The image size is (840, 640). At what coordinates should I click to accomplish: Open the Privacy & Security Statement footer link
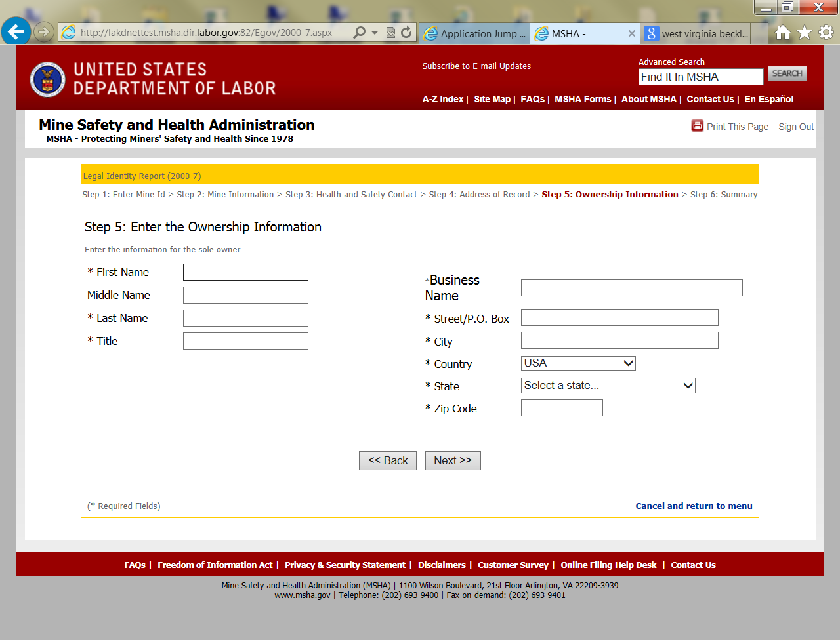click(345, 565)
